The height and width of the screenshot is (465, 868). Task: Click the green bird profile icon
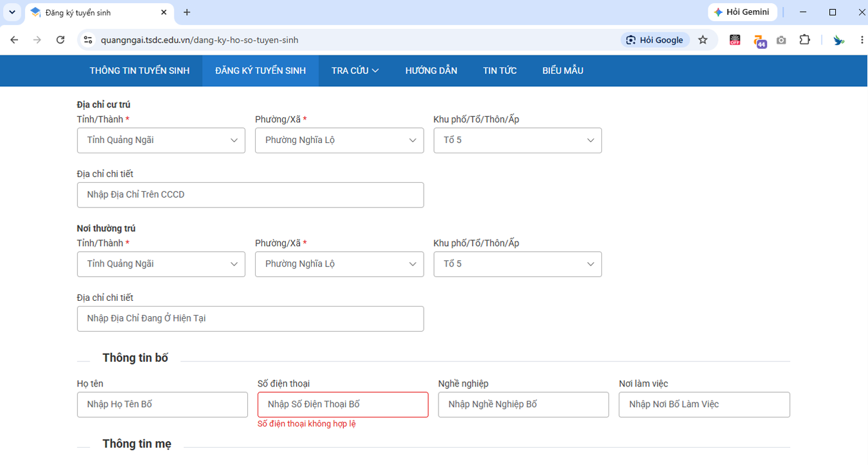tap(838, 40)
